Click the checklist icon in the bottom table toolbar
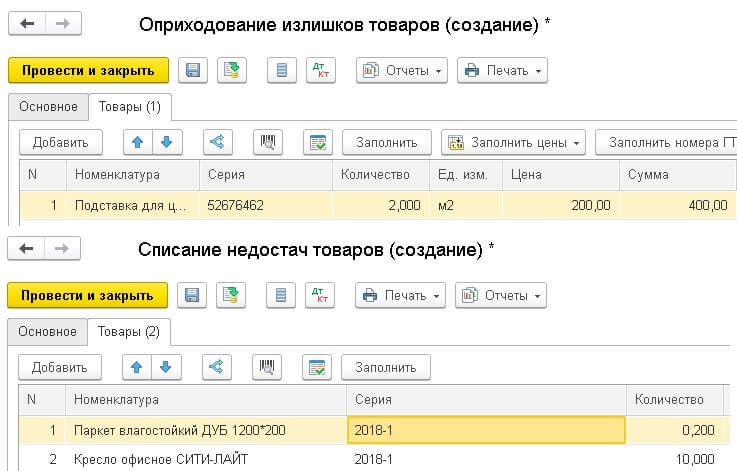 (317, 367)
